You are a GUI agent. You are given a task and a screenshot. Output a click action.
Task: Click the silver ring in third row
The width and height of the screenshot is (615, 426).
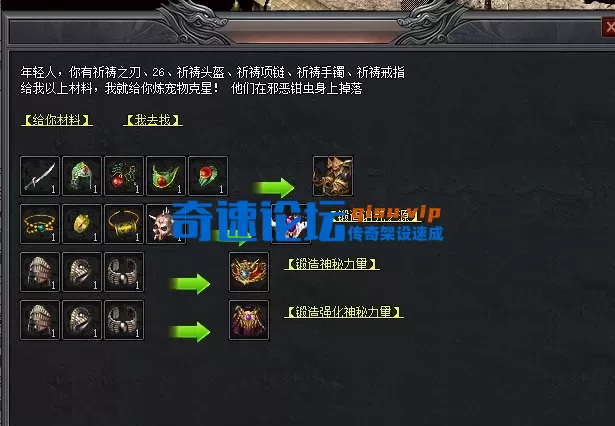(82, 272)
